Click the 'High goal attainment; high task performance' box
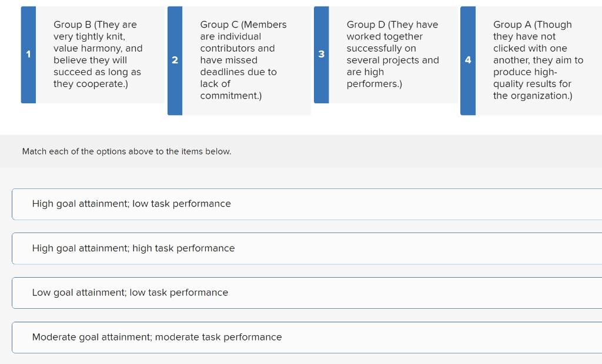Viewport: 602px width, 364px height. tap(306, 248)
